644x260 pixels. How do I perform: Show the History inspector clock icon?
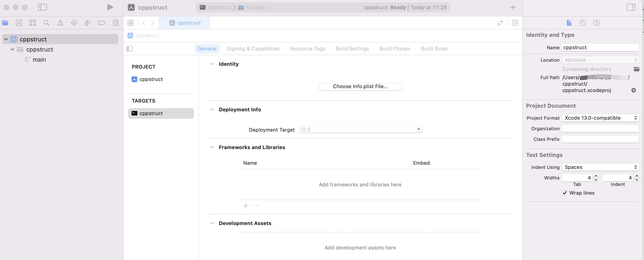click(x=583, y=23)
